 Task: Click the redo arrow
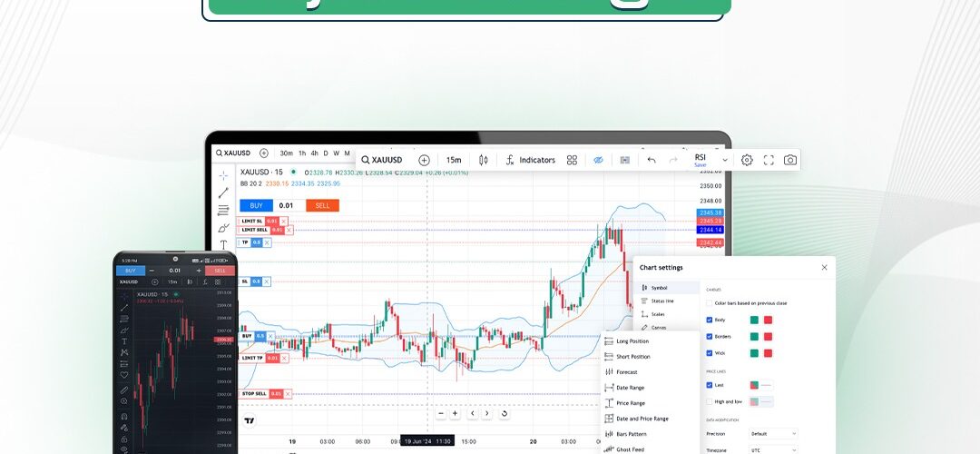pos(673,160)
